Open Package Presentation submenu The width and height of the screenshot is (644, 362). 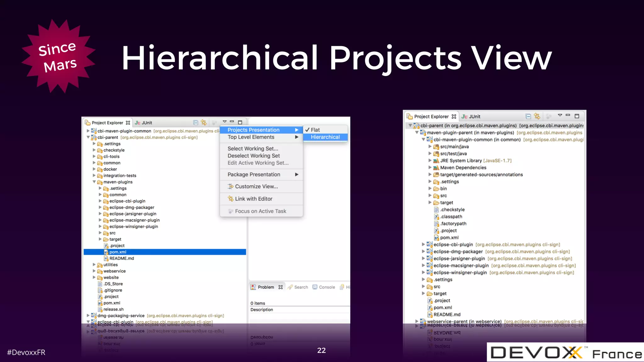262,174
